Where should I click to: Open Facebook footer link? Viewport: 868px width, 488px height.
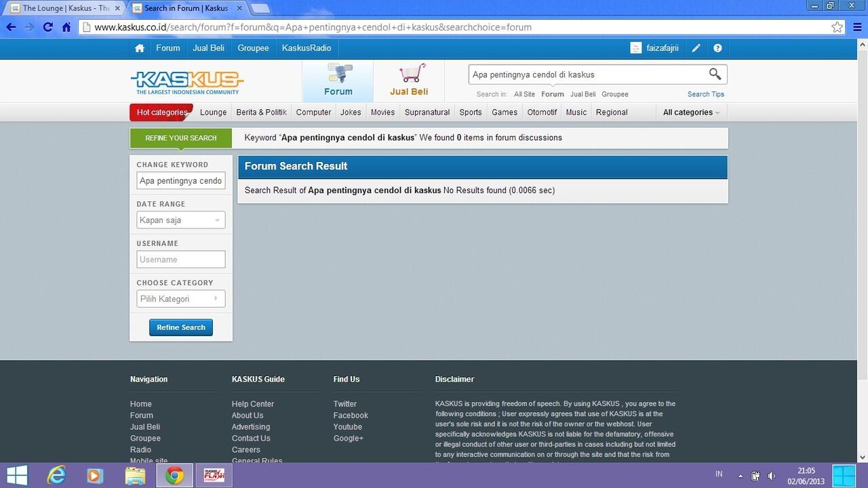[x=351, y=415]
